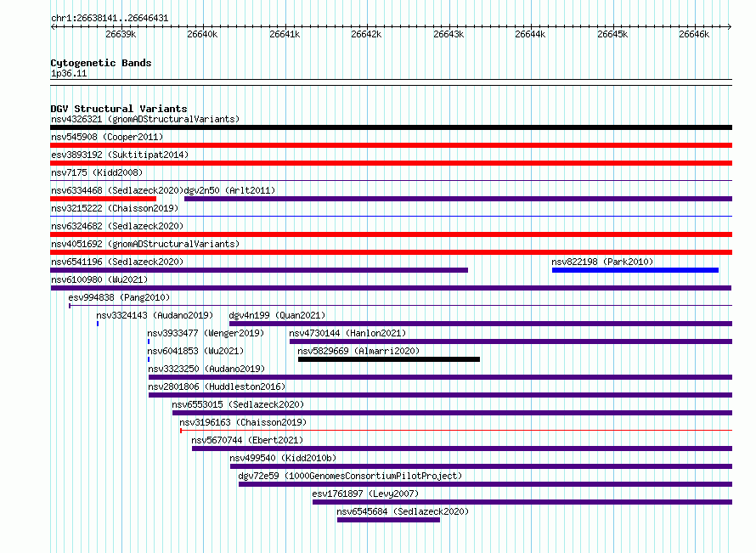Open dgv4n199 (Quan2021) label
This screenshot has height=553, width=756.
(x=277, y=315)
